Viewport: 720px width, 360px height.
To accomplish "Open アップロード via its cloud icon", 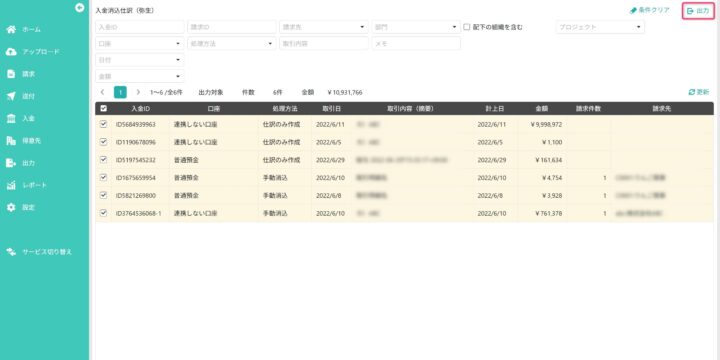I will [x=11, y=52].
